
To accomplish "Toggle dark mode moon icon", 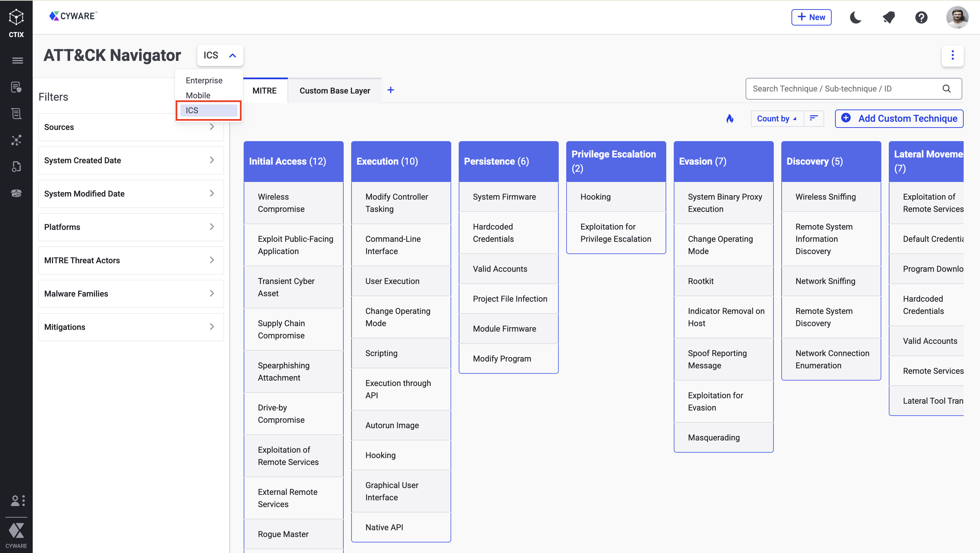I will [855, 17].
